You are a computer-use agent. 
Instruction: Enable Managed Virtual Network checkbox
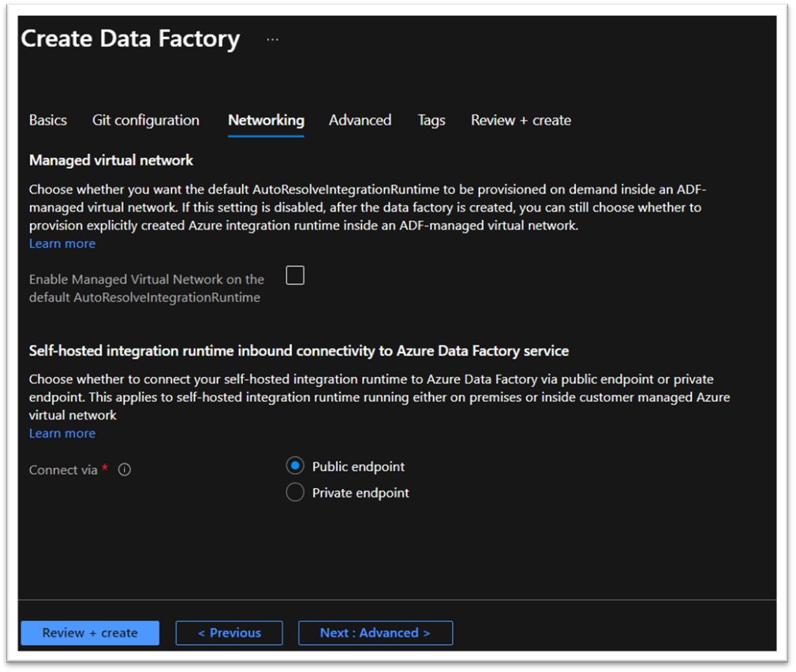click(295, 275)
